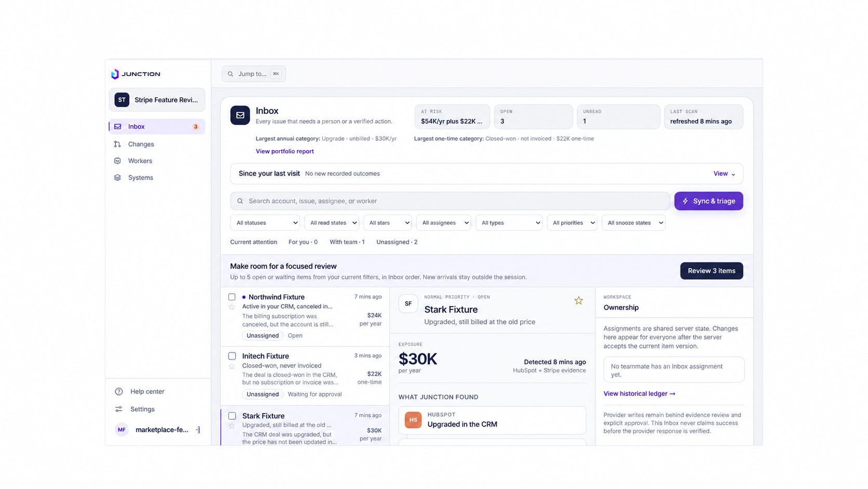Click magnifier icon in account search

coord(240,201)
